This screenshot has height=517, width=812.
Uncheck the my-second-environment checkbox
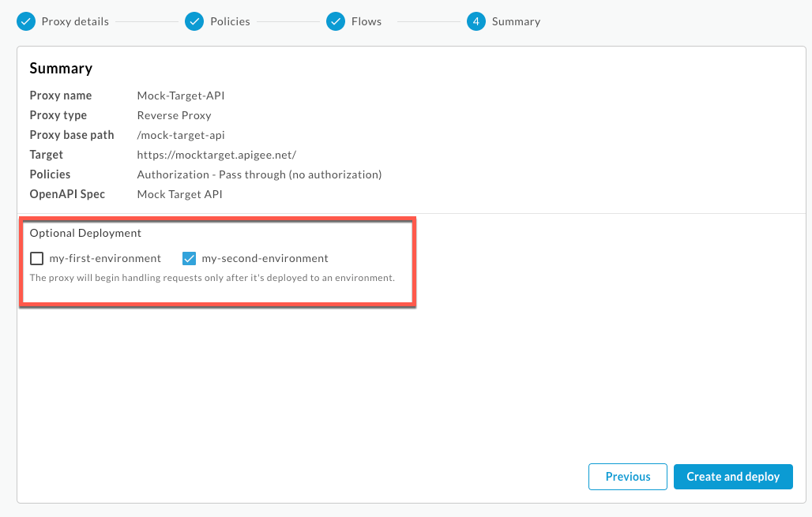[189, 258]
